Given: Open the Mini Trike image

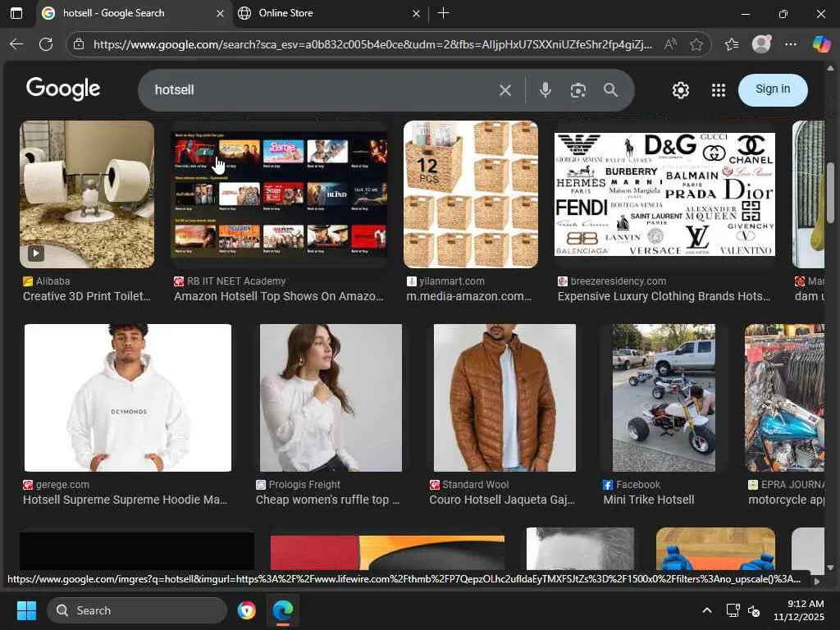Looking at the screenshot, I should tap(664, 398).
